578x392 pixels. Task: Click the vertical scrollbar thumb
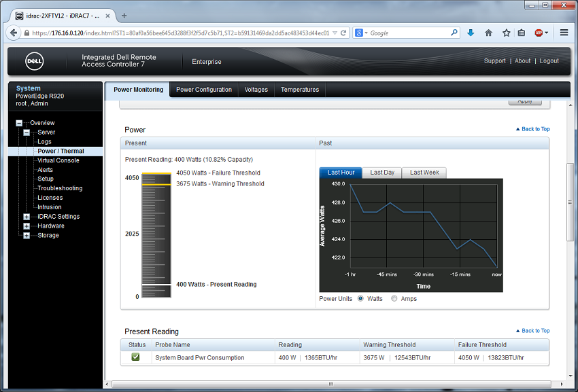(571, 202)
